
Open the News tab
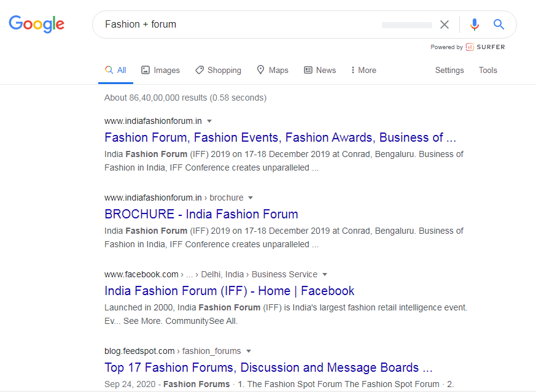click(x=320, y=71)
